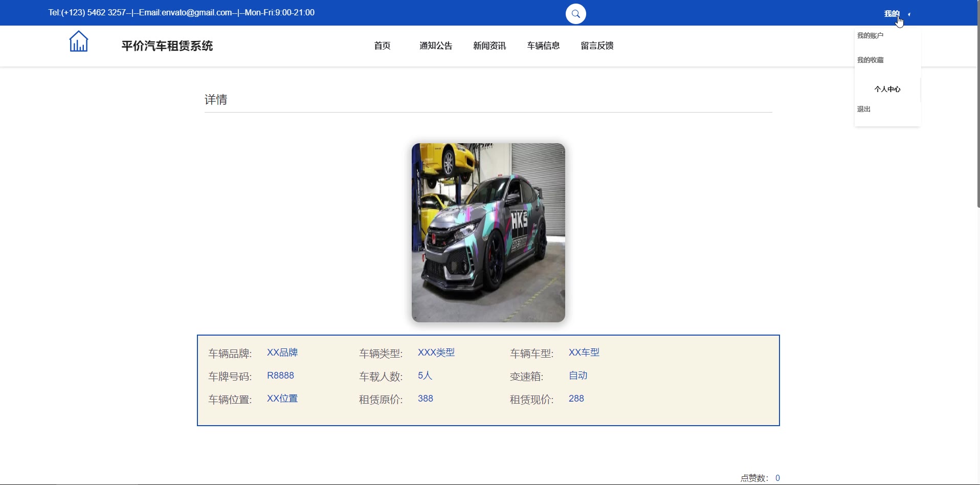
Task: Open the 通知公告 navigation tab
Action: (x=436, y=46)
